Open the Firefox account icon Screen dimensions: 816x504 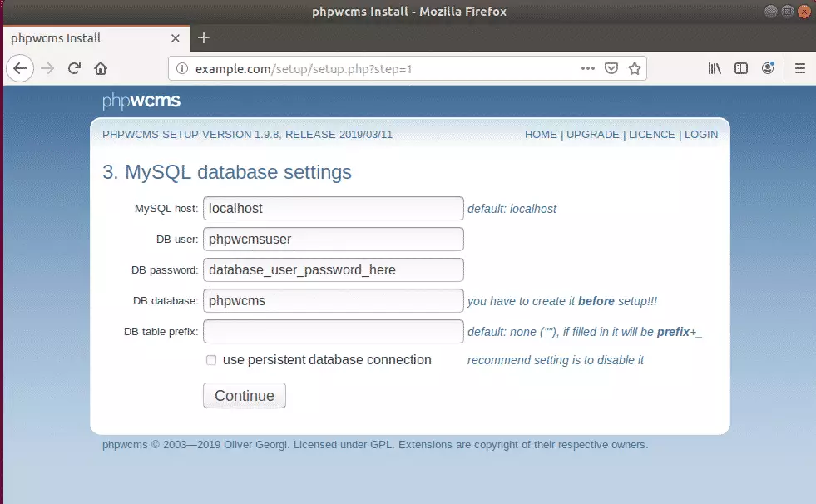[x=768, y=68]
